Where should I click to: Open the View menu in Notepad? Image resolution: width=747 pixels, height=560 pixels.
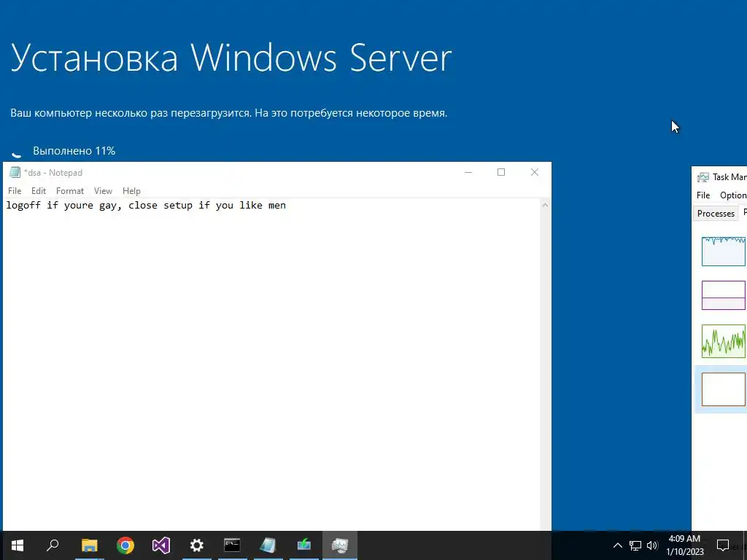coord(103,191)
